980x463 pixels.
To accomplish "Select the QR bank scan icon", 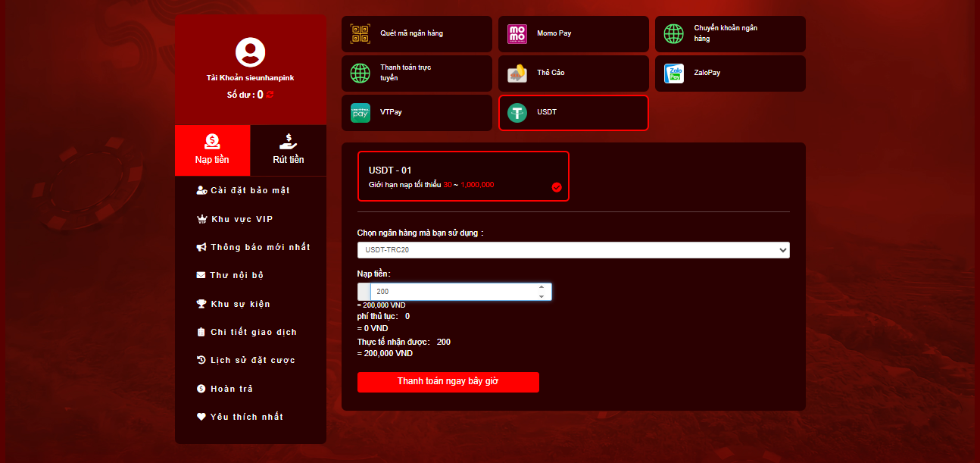I will pos(360,33).
